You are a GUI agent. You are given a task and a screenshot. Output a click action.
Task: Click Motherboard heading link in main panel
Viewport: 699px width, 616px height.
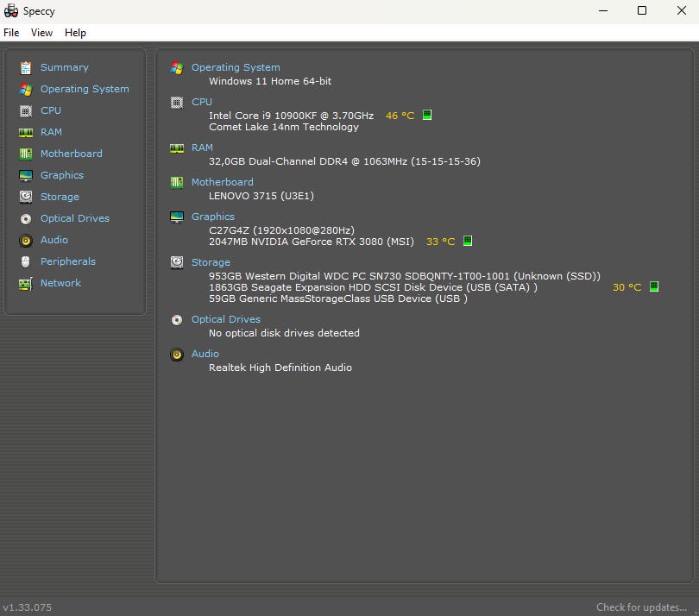pyautogui.click(x=223, y=182)
